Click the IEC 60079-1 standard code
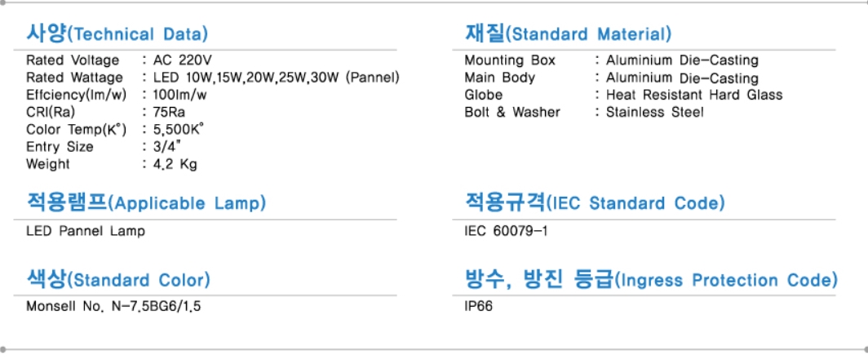Viewport: 868px width, 360px height. tap(507, 231)
